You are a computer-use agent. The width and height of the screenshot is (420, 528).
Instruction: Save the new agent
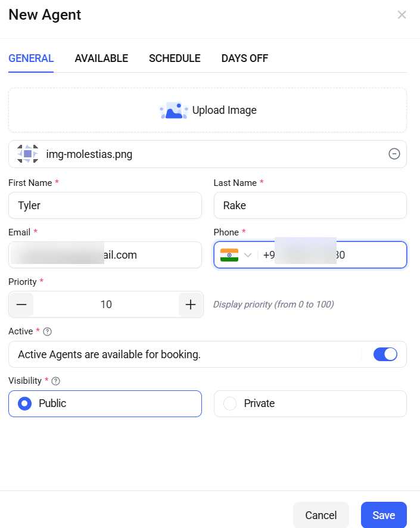pyautogui.click(x=384, y=515)
